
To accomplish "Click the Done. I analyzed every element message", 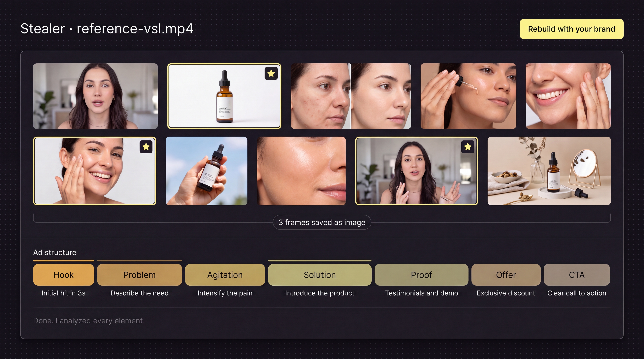I will 89,321.
